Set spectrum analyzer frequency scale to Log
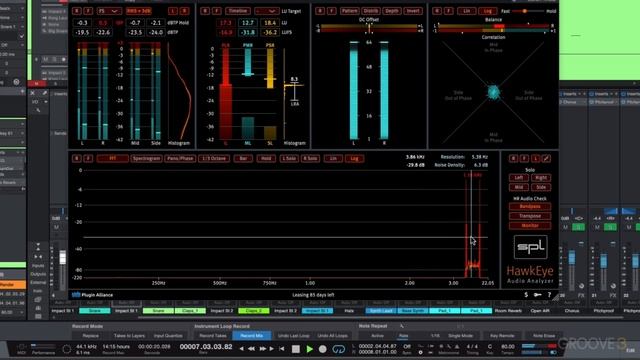 coord(354,158)
